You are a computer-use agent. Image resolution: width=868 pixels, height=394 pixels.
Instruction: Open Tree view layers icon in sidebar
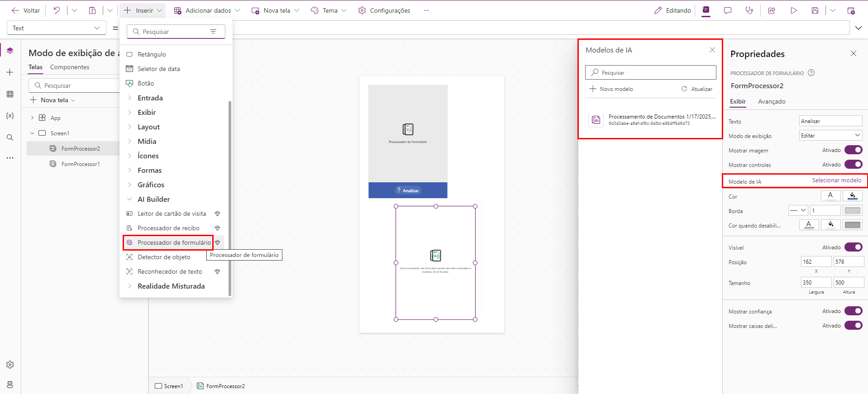(10, 51)
